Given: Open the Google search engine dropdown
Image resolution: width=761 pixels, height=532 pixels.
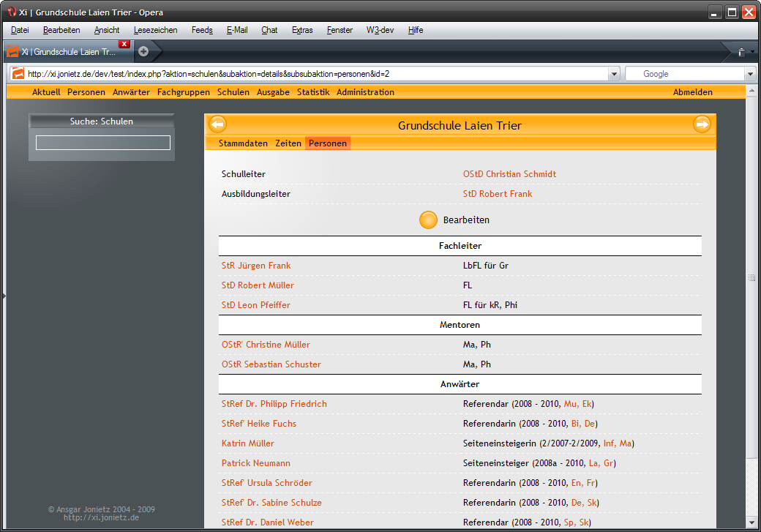Looking at the screenshot, I should (x=750, y=74).
